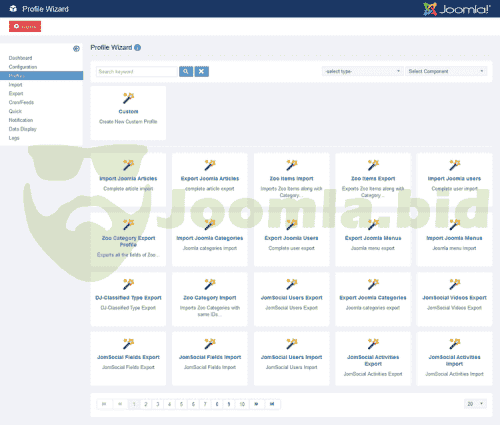Click 'Create New Custom Profile' text
The width and height of the screenshot is (500, 425).
pos(128,122)
